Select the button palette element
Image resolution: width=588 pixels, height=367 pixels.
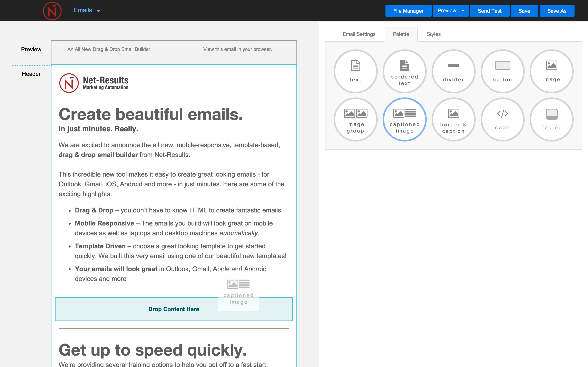click(502, 71)
